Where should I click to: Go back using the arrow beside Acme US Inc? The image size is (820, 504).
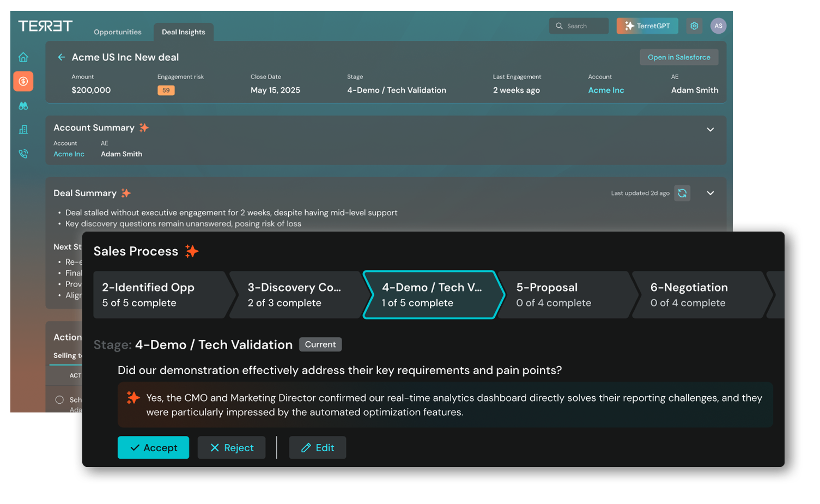[62, 57]
